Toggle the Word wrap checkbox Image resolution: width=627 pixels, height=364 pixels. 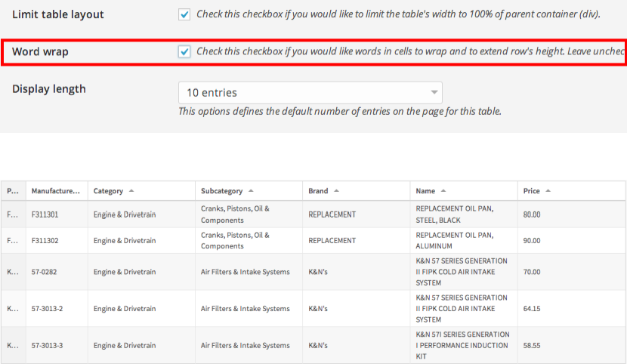(x=184, y=52)
